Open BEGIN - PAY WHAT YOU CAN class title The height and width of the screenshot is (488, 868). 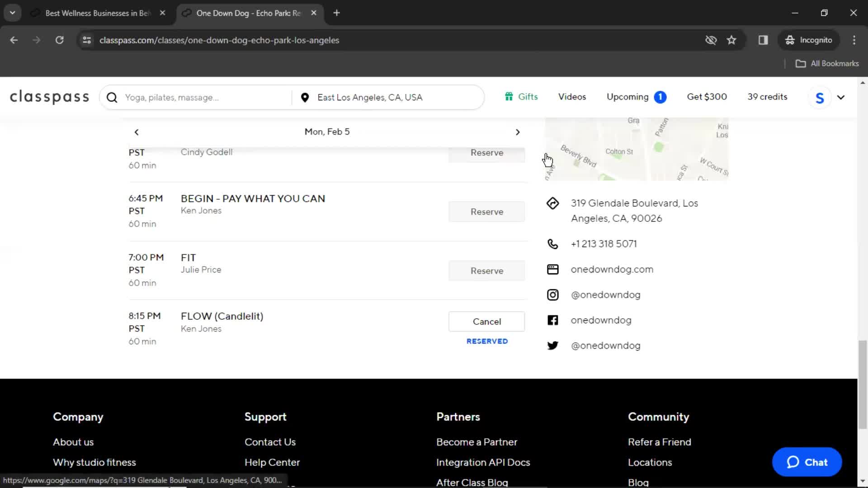253,199
